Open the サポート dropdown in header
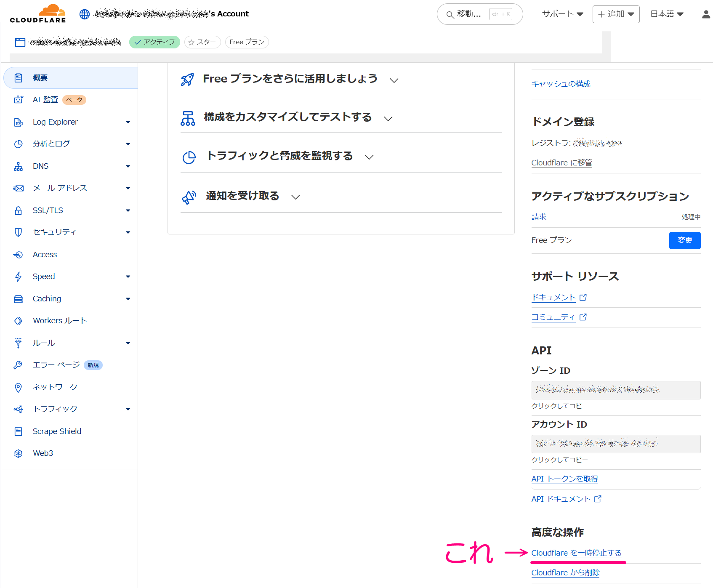Screen dimensions: 713x588 (562, 14)
